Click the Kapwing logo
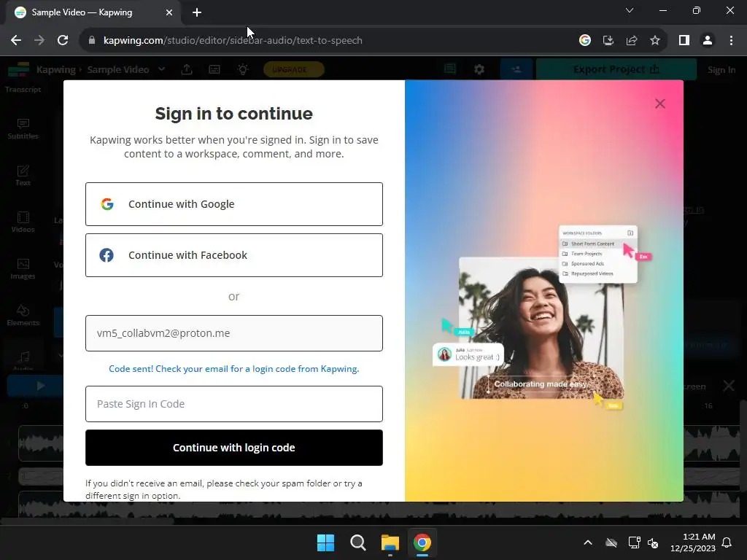Screen dimensions: 747x560 point(18,69)
